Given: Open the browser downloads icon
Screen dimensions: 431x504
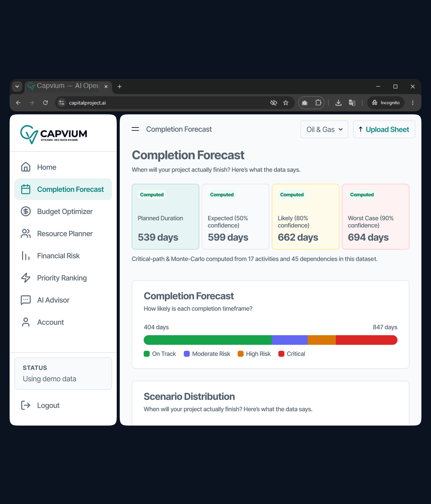Looking at the screenshot, I should tap(338, 103).
